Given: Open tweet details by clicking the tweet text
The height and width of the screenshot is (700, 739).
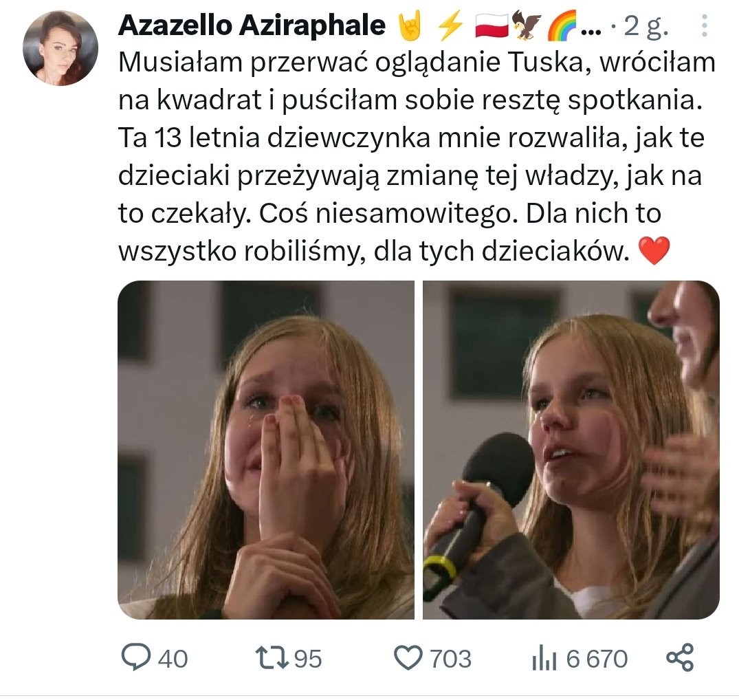Looking at the screenshot, I should (x=417, y=157).
